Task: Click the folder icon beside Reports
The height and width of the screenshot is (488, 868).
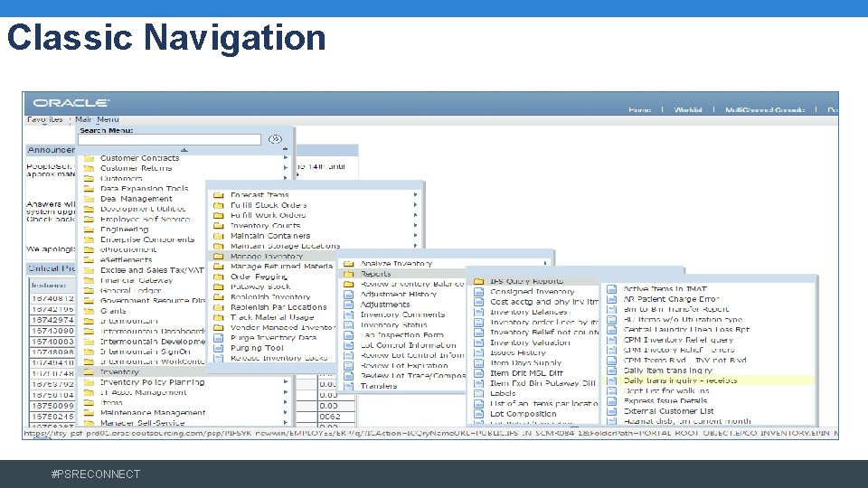Action: (x=349, y=274)
